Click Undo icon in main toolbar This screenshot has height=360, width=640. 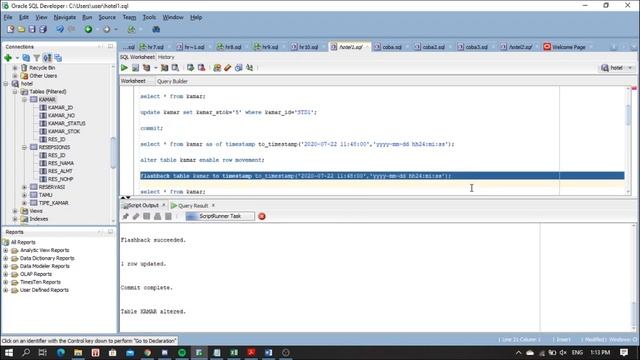(60, 29)
